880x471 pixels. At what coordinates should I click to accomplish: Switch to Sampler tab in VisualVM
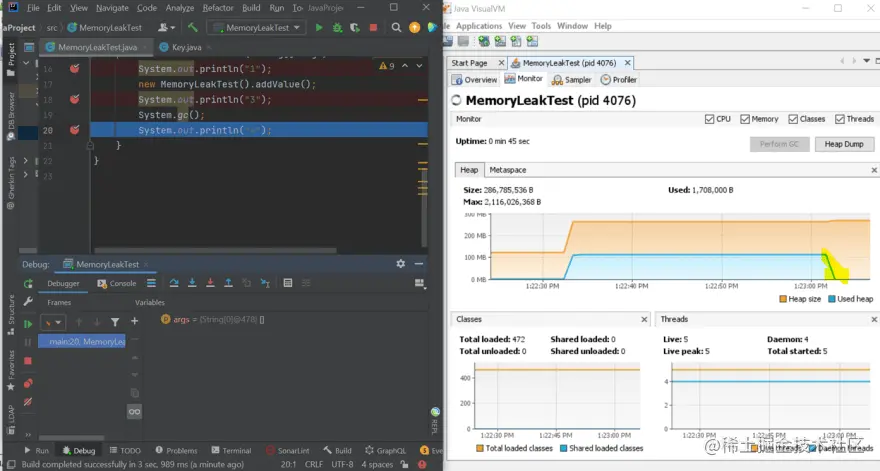[x=571, y=80]
